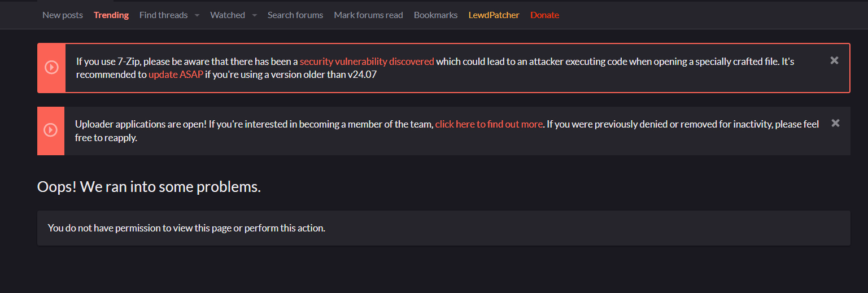Click 'click here to find out more'
This screenshot has width=868, height=293.
coord(488,124)
